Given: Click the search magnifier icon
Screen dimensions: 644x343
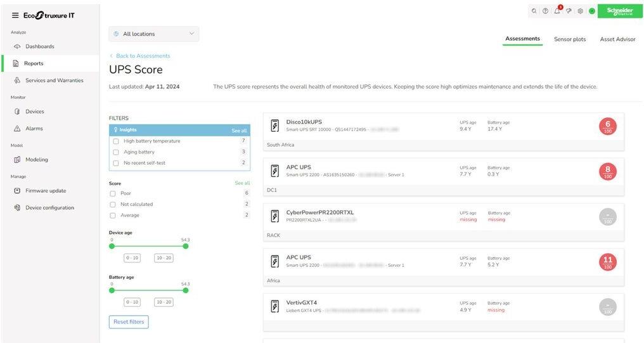Looking at the screenshot, I should [x=534, y=11].
